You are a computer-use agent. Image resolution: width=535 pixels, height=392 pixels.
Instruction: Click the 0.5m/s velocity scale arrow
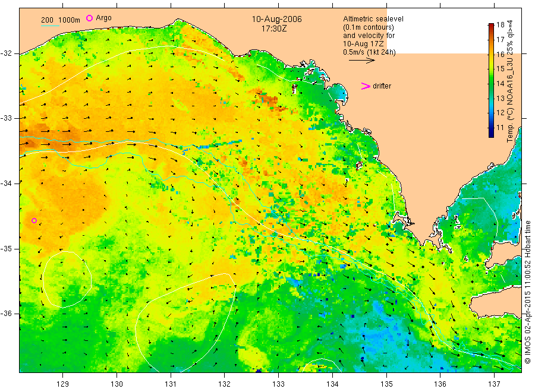click(361, 61)
